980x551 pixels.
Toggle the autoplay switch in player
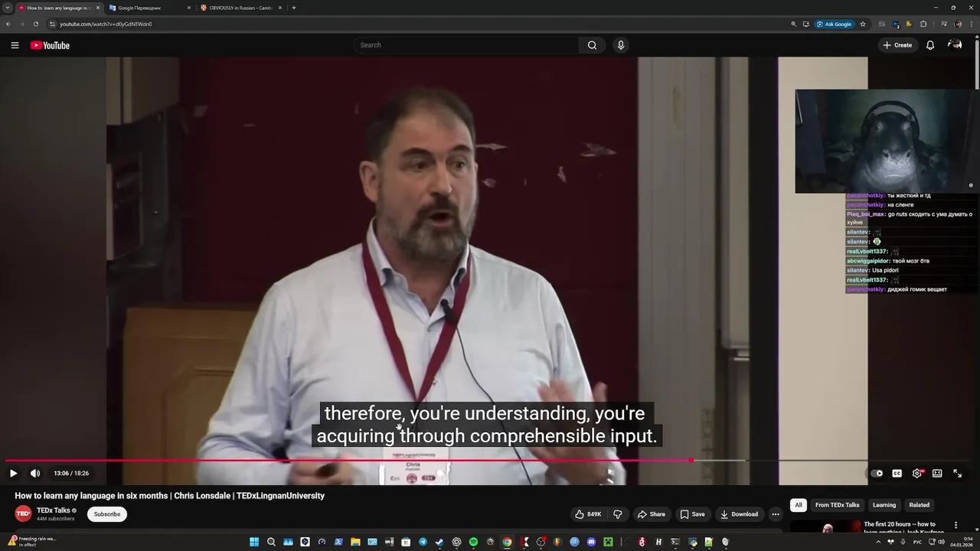[877, 474]
